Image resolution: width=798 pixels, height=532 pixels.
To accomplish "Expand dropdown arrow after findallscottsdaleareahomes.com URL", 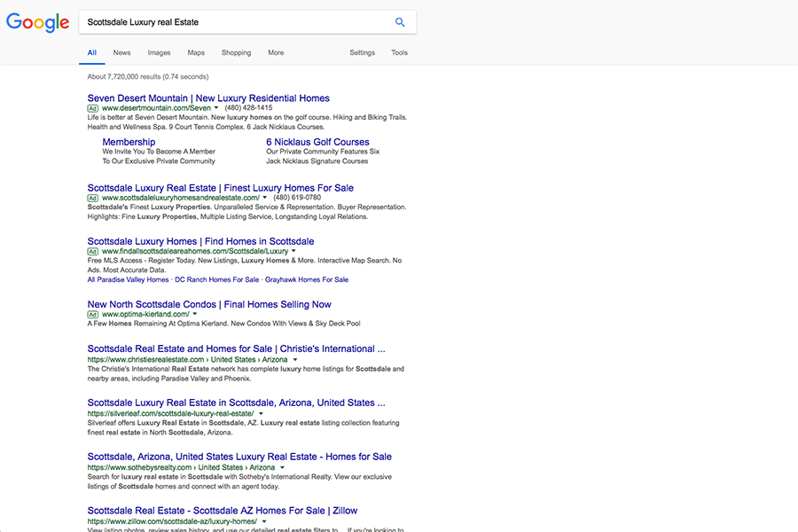I will (293, 251).
